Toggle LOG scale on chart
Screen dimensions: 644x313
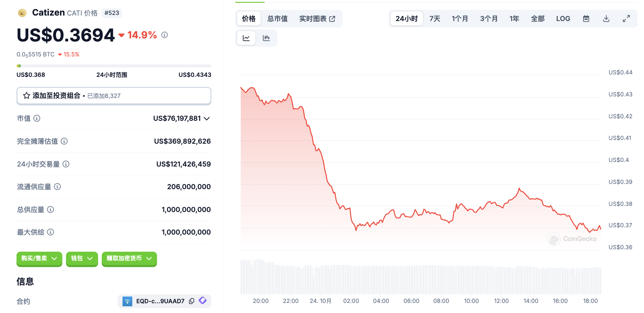click(x=563, y=19)
